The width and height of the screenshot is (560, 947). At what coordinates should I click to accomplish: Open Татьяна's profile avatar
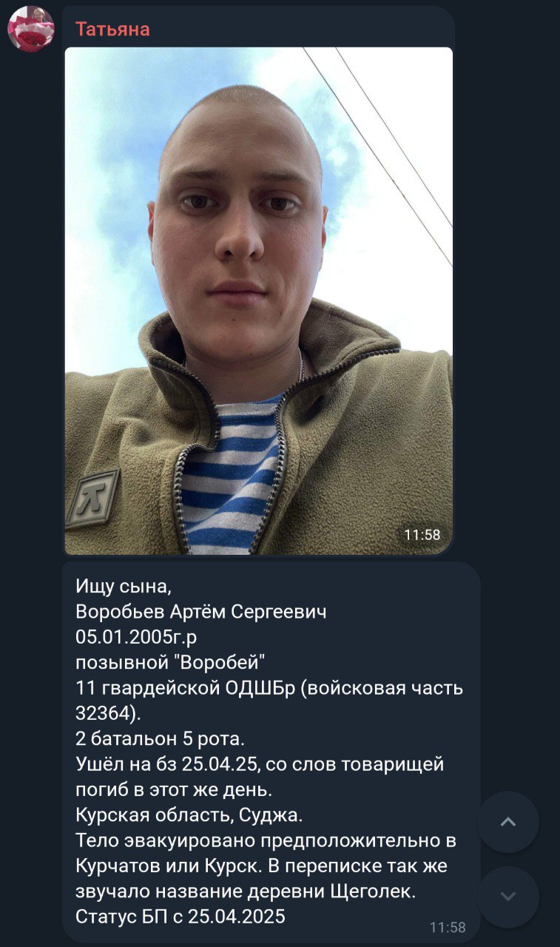pyautogui.click(x=31, y=29)
